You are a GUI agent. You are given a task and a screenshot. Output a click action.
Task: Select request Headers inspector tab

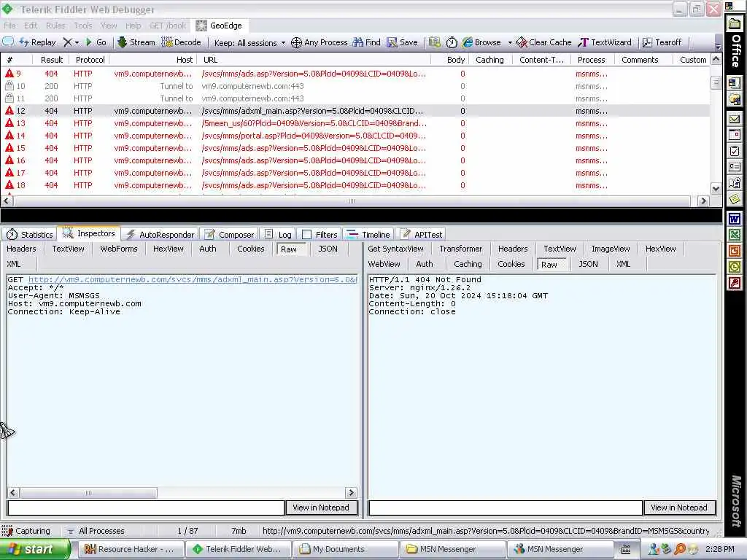[x=21, y=249]
